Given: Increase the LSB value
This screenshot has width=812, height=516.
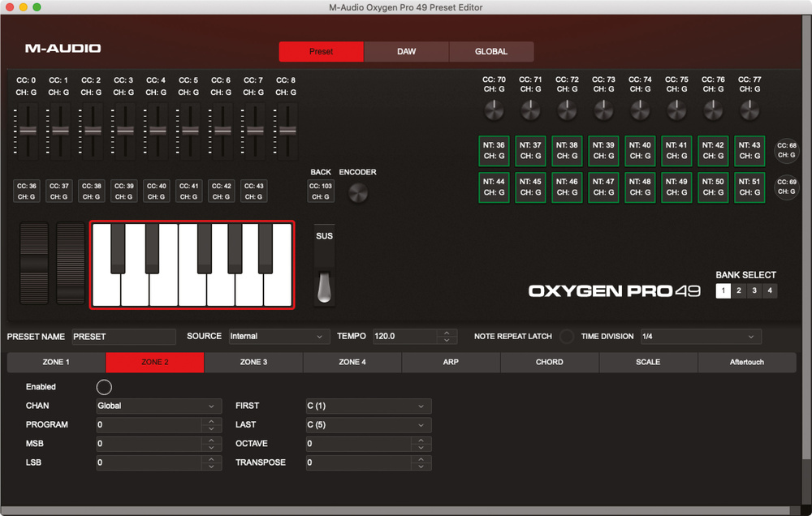Looking at the screenshot, I should coord(211,459).
